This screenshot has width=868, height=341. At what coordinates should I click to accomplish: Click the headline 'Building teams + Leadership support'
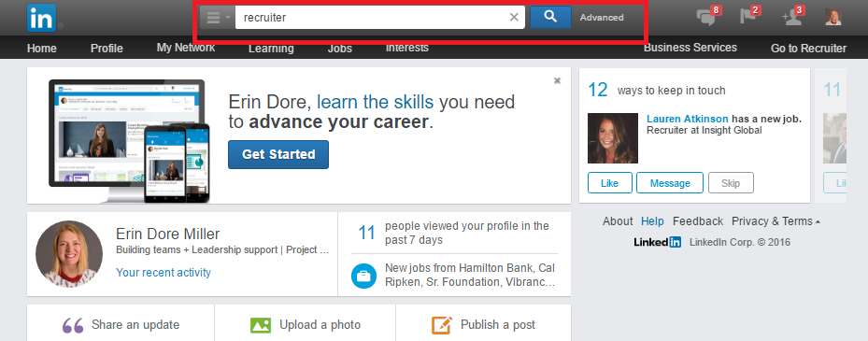point(223,249)
